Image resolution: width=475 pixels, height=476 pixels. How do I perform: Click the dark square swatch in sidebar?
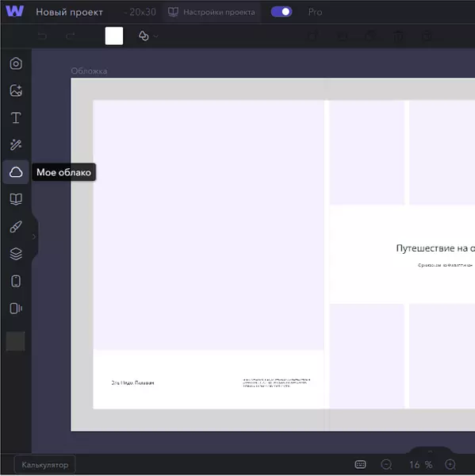[16, 341]
